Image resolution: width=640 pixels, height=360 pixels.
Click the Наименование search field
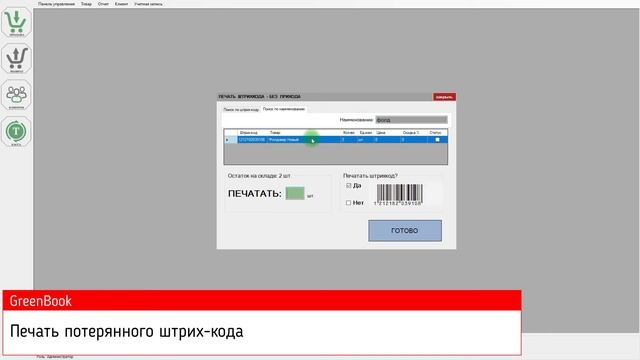click(411, 120)
